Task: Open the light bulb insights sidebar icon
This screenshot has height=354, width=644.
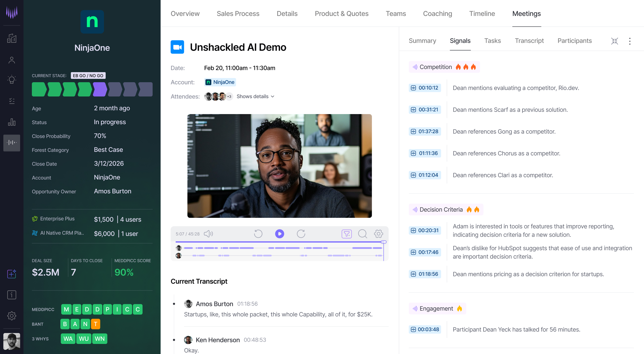Action: tap(11, 80)
